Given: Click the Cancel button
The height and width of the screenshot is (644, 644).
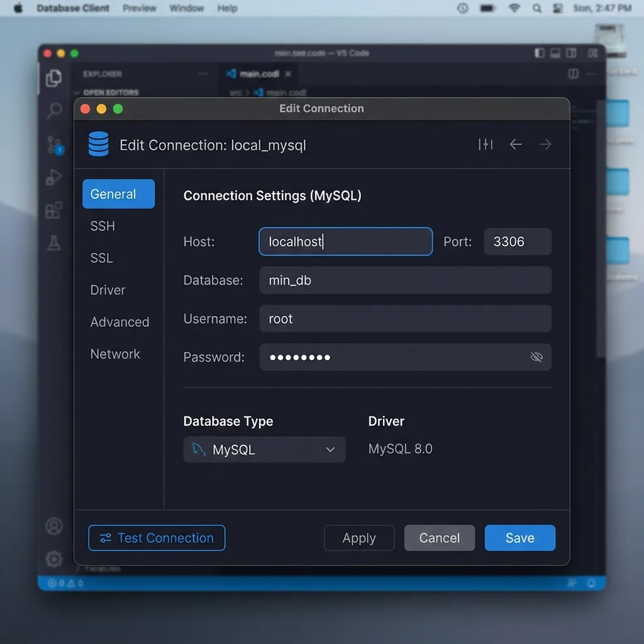Looking at the screenshot, I should click(440, 538).
